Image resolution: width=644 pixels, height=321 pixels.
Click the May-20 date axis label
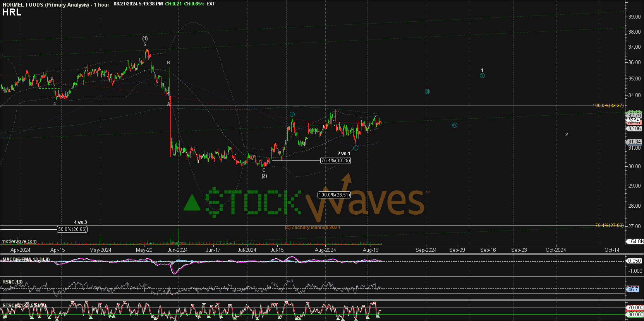coord(144,250)
